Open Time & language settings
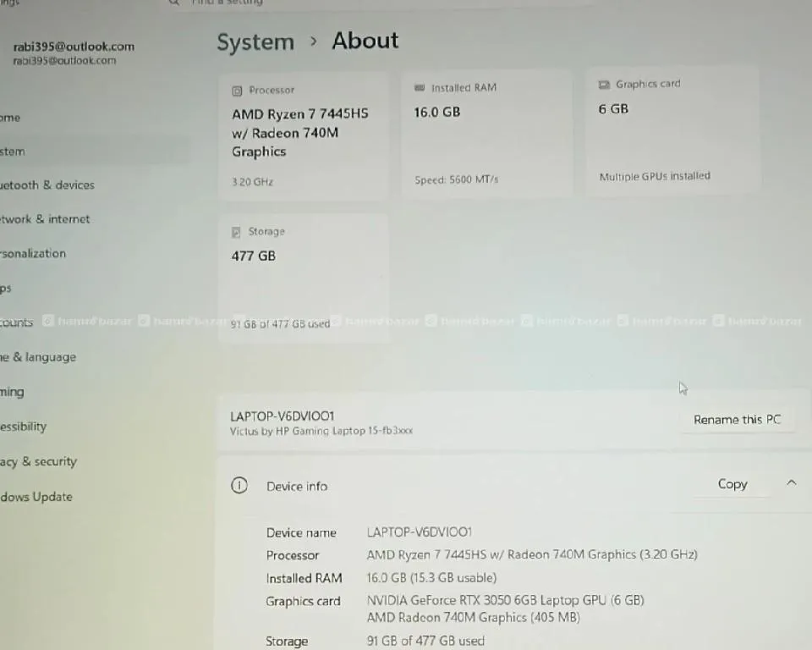The image size is (812, 650). (38, 358)
